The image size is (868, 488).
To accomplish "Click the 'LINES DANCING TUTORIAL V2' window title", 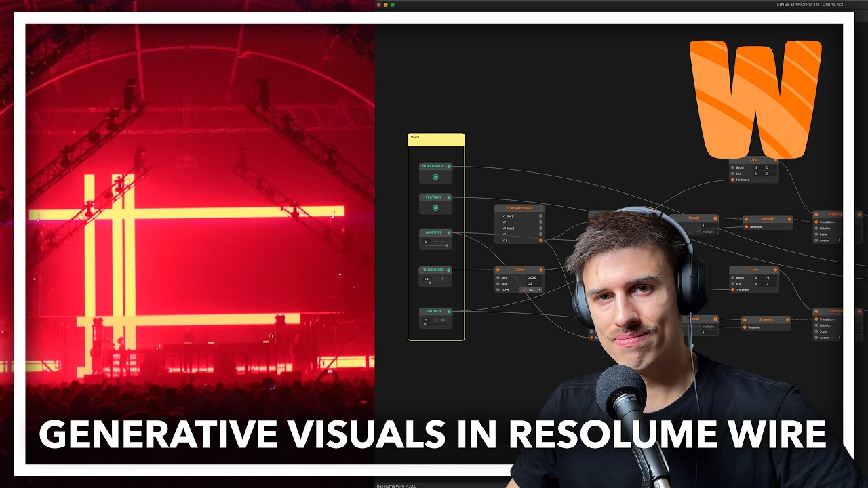I will pyautogui.click(x=810, y=4).
